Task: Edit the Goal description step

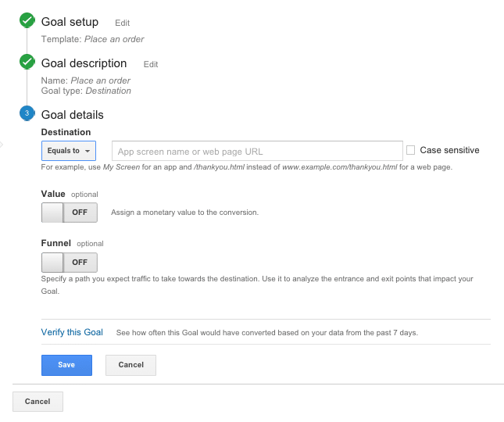Action: point(151,64)
